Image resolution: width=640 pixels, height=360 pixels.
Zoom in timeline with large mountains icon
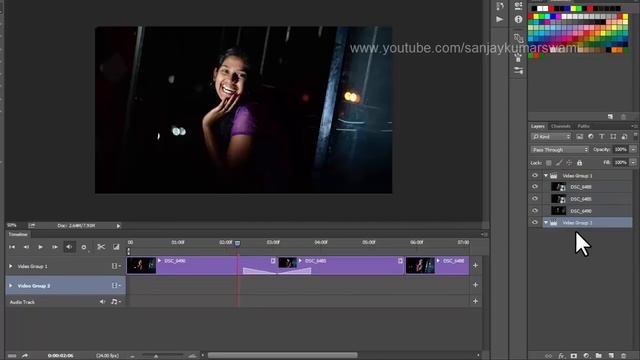tap(192, 356)
